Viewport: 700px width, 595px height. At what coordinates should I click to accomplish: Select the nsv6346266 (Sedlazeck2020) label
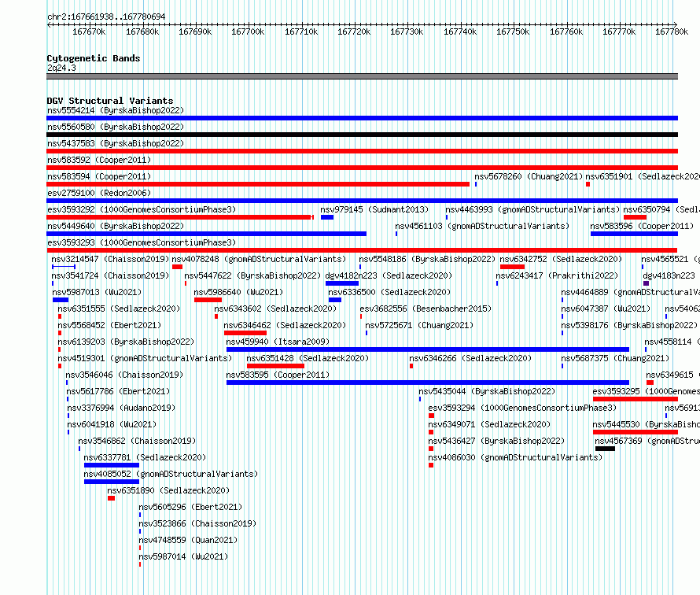click(470, 358)
